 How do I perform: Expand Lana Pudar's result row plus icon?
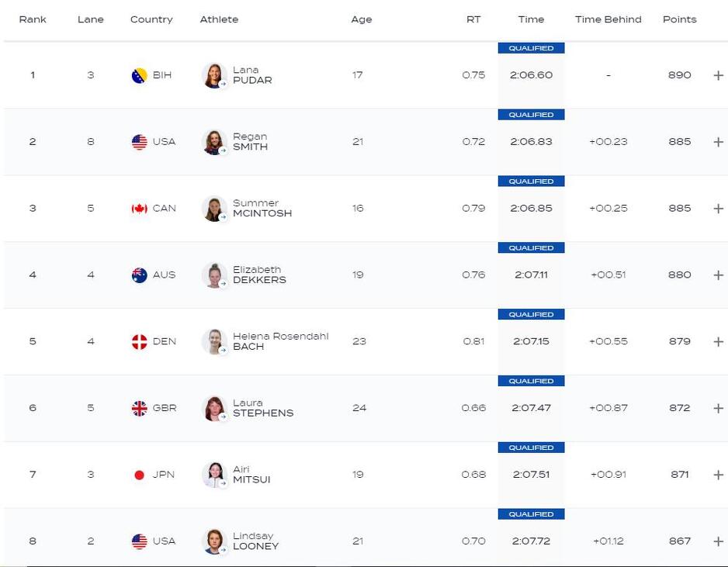(x=718, y=75)
